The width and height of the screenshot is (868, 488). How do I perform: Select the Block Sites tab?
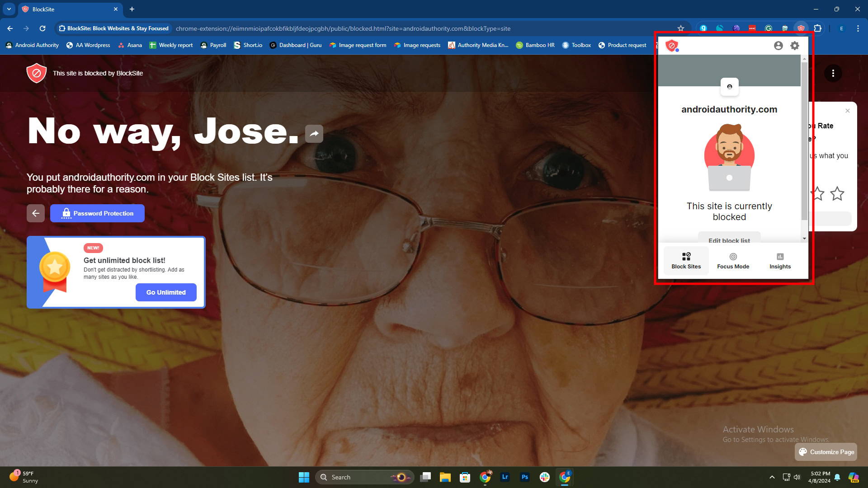pyautogui.click(x=686, y=261)
